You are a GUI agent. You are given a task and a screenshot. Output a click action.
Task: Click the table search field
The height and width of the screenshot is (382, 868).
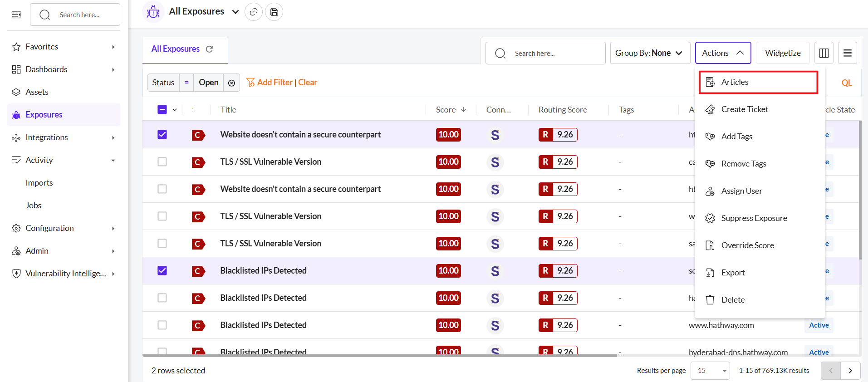click(545, 53)
